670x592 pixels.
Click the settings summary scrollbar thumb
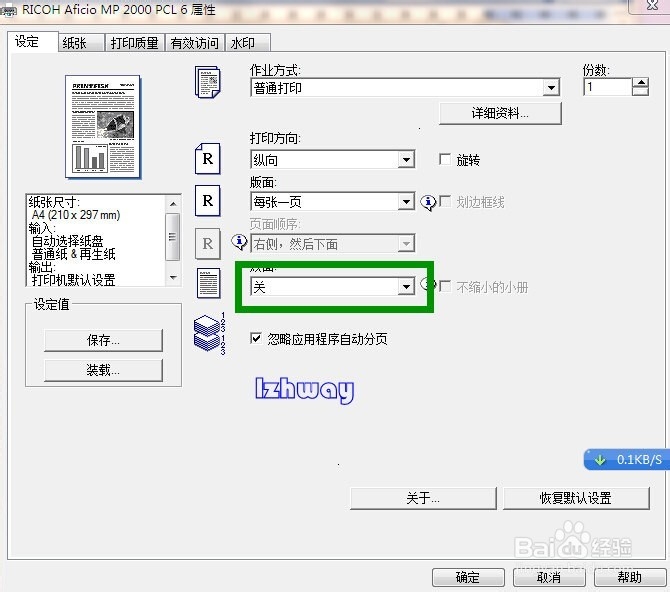pyautogui.click(x=173, y=236)
